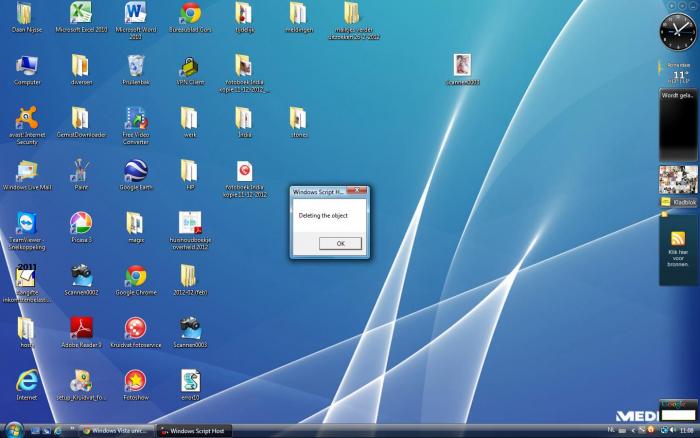Open the Microsoft Excel 2010 shortcut
700x438 pixels.
tap(81, 14)
